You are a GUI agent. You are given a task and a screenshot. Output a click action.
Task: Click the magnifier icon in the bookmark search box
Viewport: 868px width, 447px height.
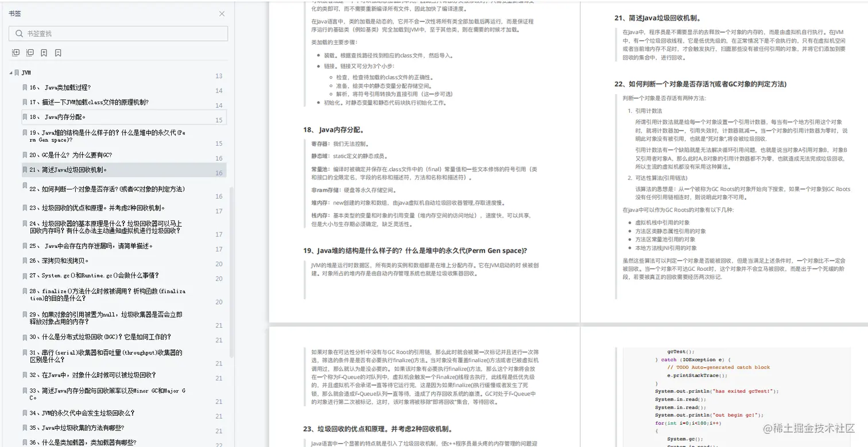[19, 34]
